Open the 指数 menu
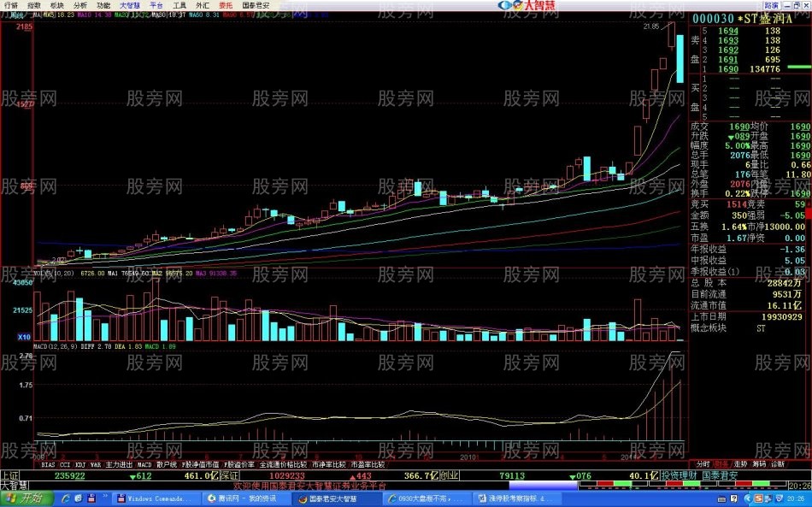This screenshot has width=812, height=507. pos(34,5)
